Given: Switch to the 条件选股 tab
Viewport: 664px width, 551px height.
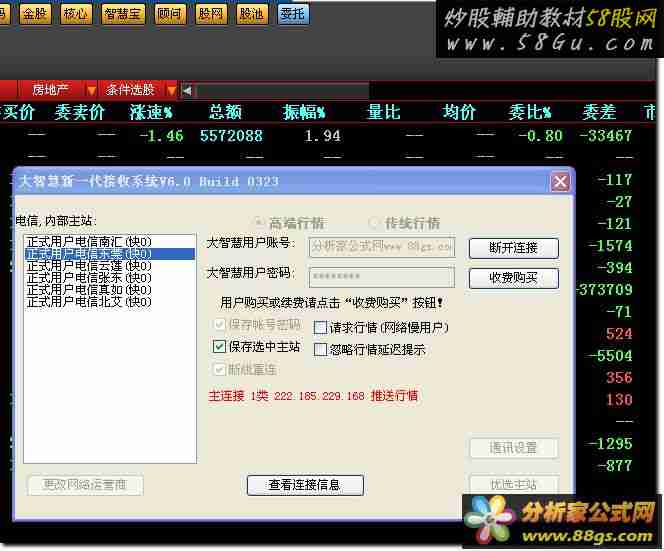Looking at the screenshot, I should pyautogui.click(x=130, y=89).
